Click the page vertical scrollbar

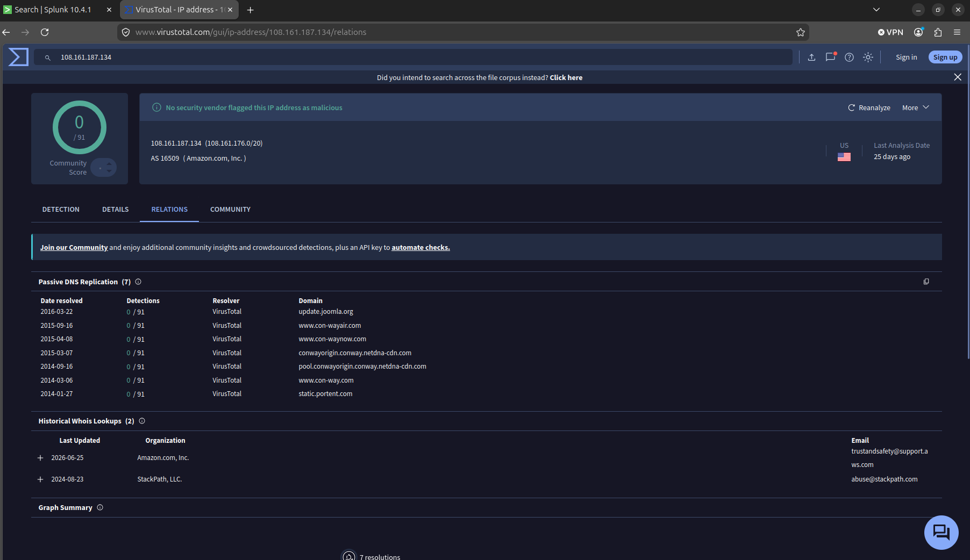[x=968, y=202]
